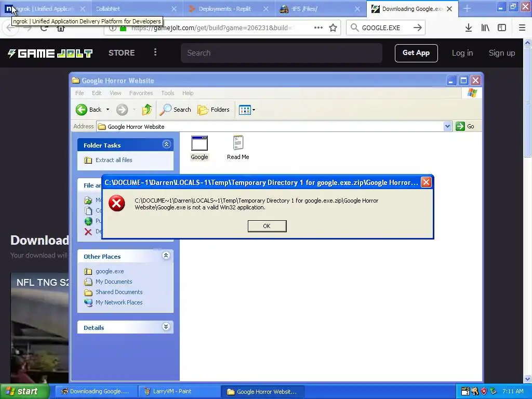Toggle the browser sidebar icon
Image resolution: width=532 pixels, height=399 pixels.
point(502,28)
